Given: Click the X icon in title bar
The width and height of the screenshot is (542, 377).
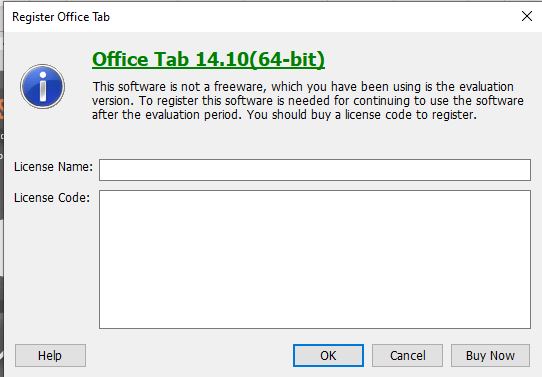Looking at the screenshot, I should 526,16.
